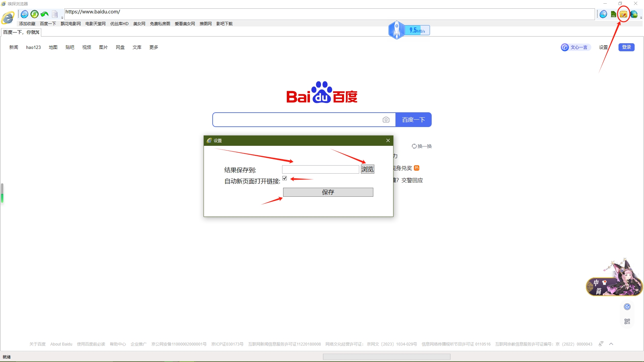The width and height of the screenshot is (644, 362).
Task: Open the 网盘 link
Action: [120, 47]
